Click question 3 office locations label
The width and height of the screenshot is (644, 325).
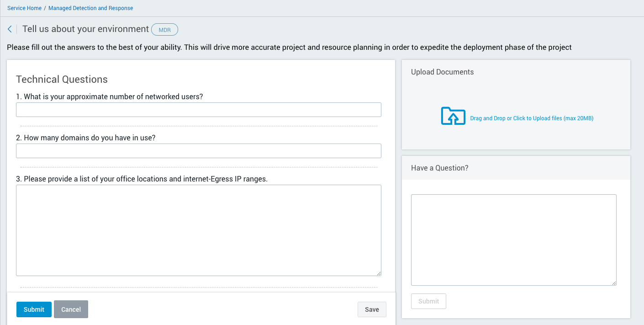pyautogui.click(x=142, y=179)
